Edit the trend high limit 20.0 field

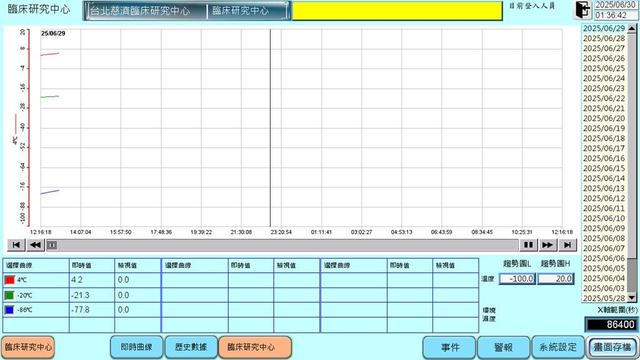point(556,279)
